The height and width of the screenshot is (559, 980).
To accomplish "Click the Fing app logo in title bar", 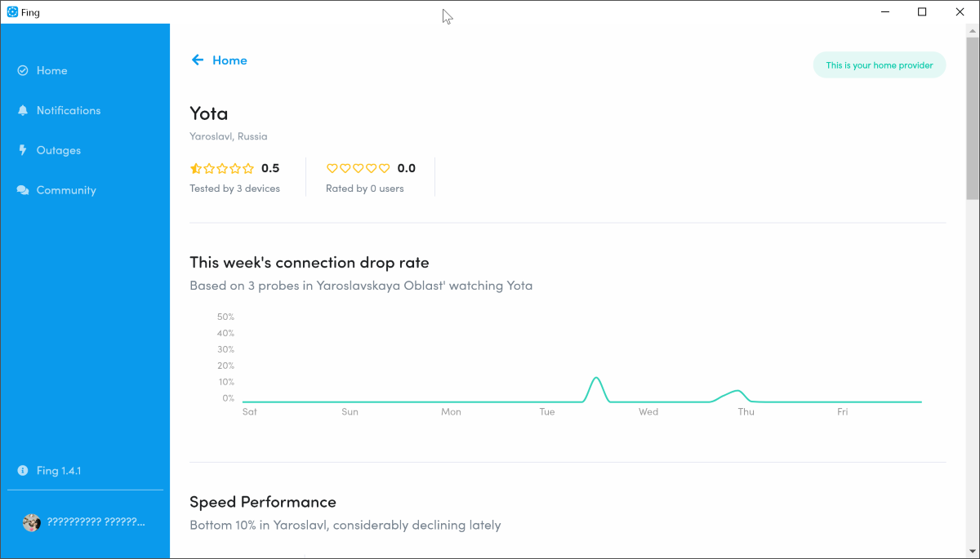I will [12, 12].
